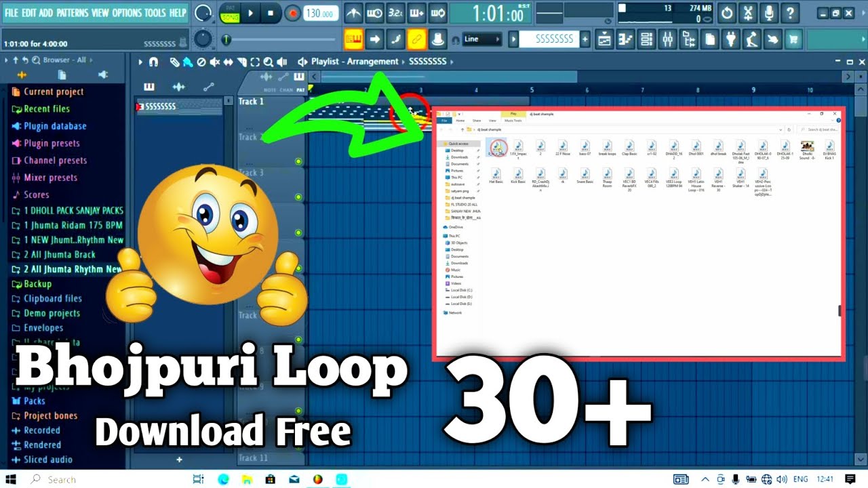Viewport: 868px width, 488px height.
Task: Open the FILE menu
Action: tap(12, 13)
